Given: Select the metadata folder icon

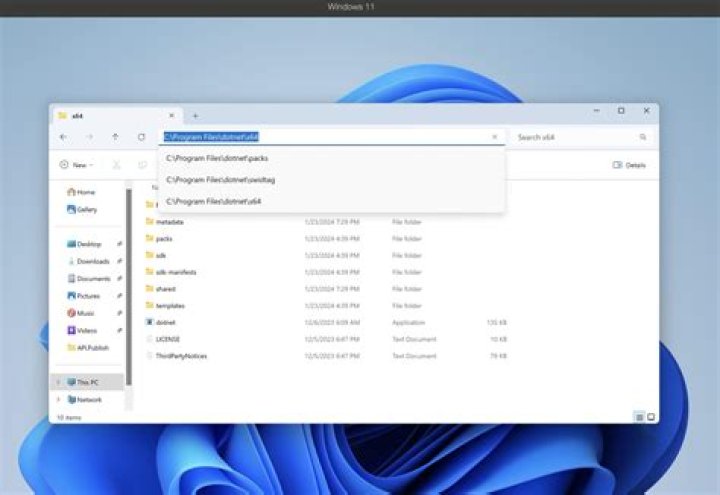Looking at the screenshot, I should click(150, 221).
